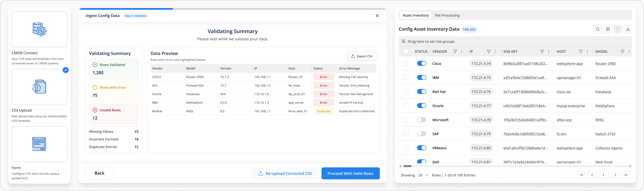This screenshot has width=644, height=191.
Task: Open the SHA KEY column filter
Action: pyautogui.click(x=542, y=52)
